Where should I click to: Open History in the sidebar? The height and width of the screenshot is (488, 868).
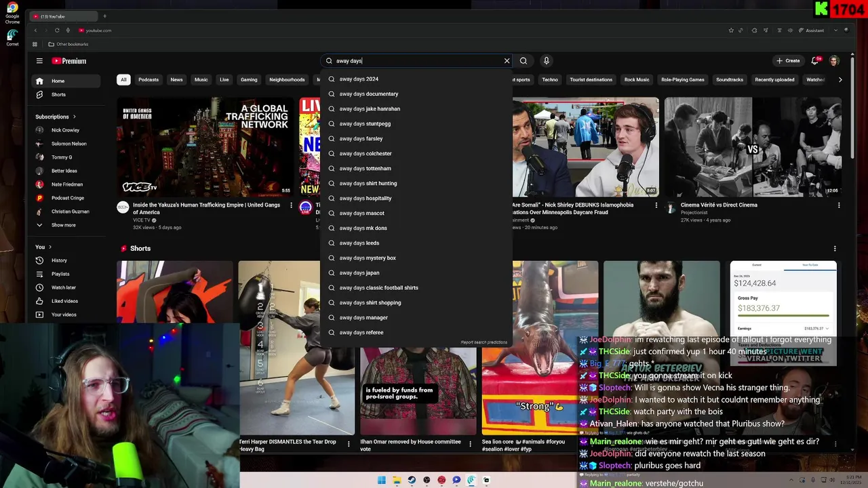click(x=66, y=260)
